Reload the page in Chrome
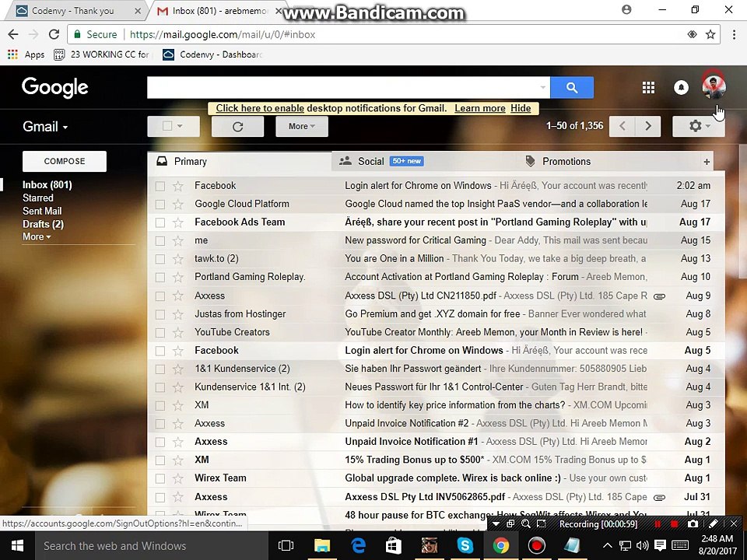The height and width of the screenshot is (560, 747). point(54,34)
